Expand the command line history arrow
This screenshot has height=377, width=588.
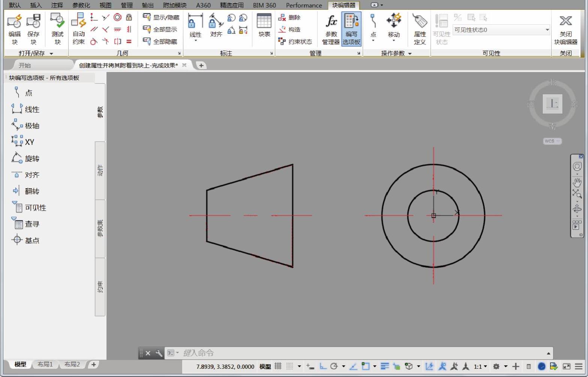[548, 353]
